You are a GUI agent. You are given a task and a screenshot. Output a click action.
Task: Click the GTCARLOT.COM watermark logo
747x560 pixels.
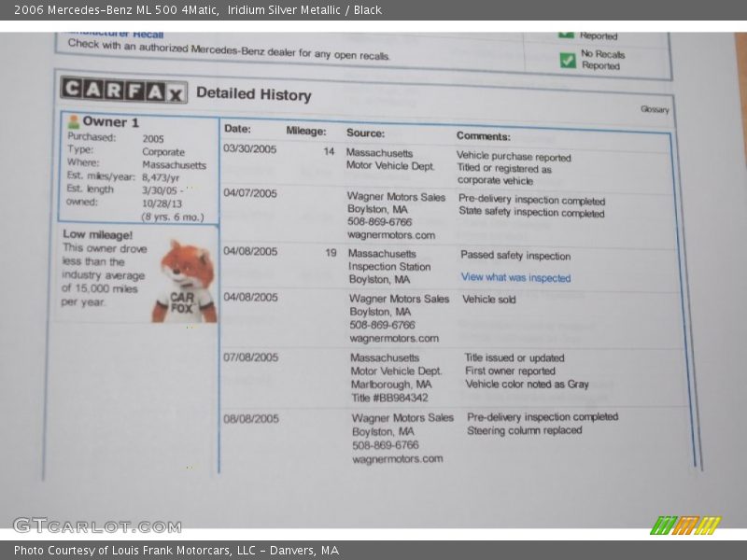point(96,525)
